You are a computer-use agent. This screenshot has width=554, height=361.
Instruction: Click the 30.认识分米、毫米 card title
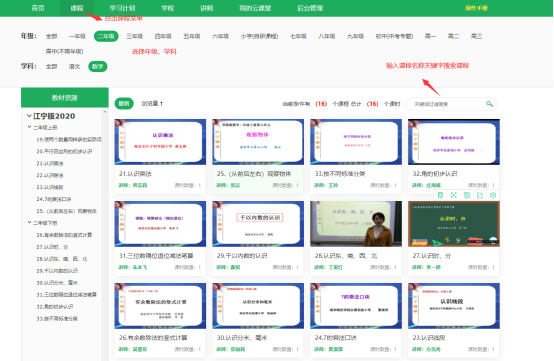[x=242, y=337]
